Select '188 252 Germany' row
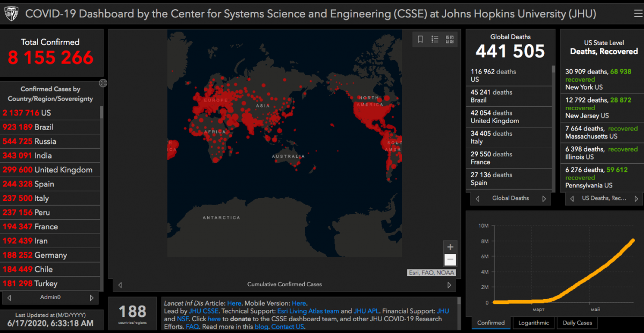The image size is (644, 333). coord(50,255)
